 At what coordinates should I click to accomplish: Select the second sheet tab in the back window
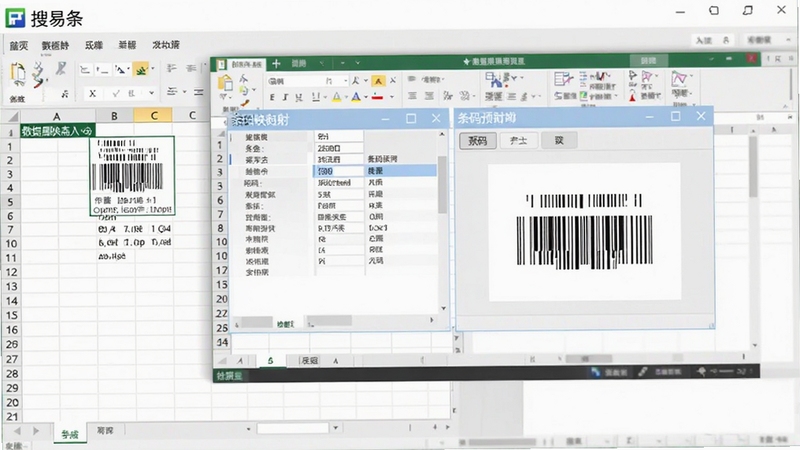click(105, 431)
